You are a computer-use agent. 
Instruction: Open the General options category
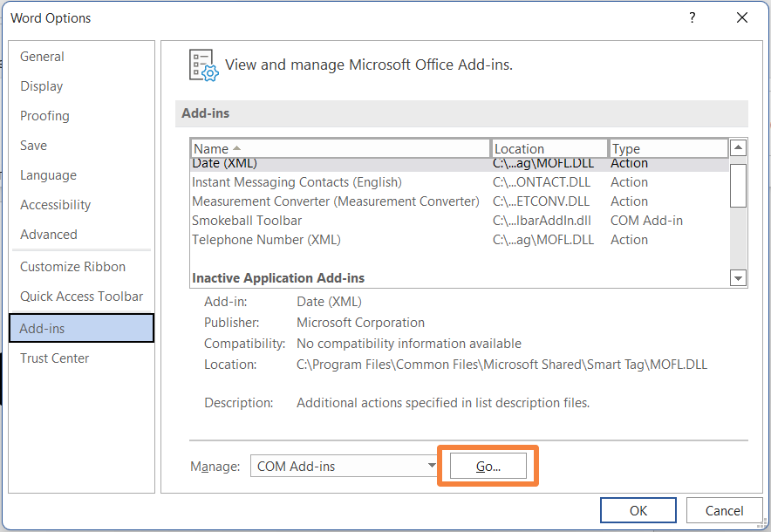point(43,57)
